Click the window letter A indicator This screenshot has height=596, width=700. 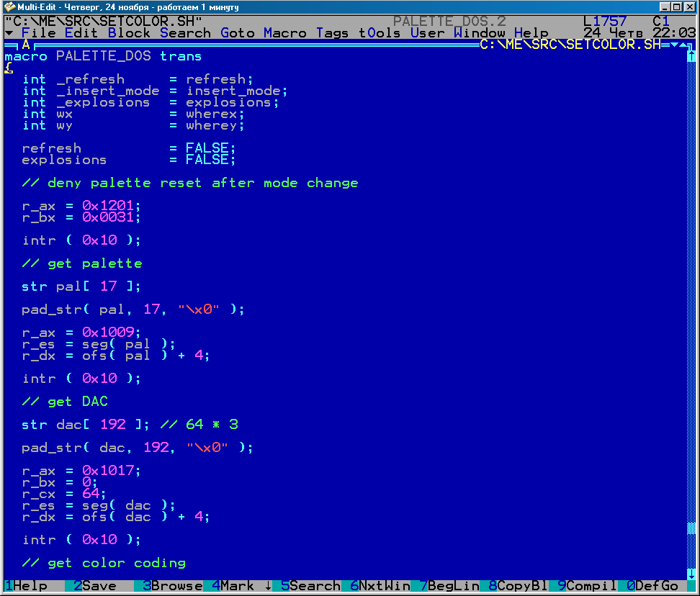(26, 45)
